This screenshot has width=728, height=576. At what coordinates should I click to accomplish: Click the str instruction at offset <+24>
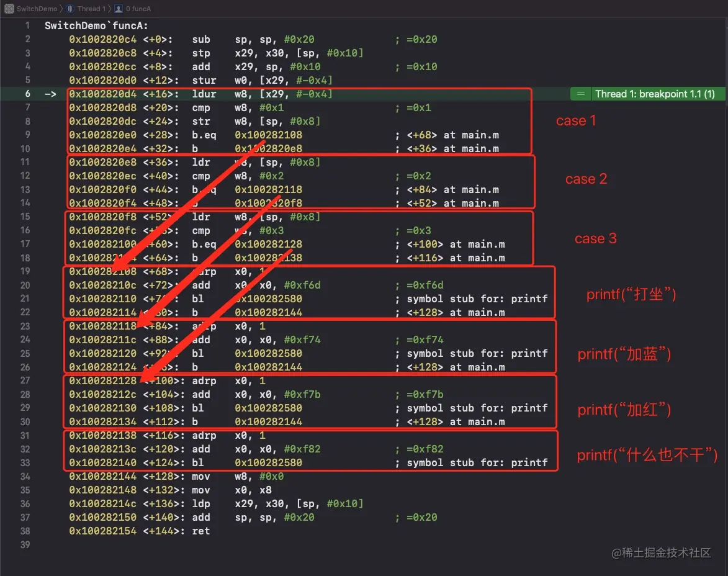[201, 121]
